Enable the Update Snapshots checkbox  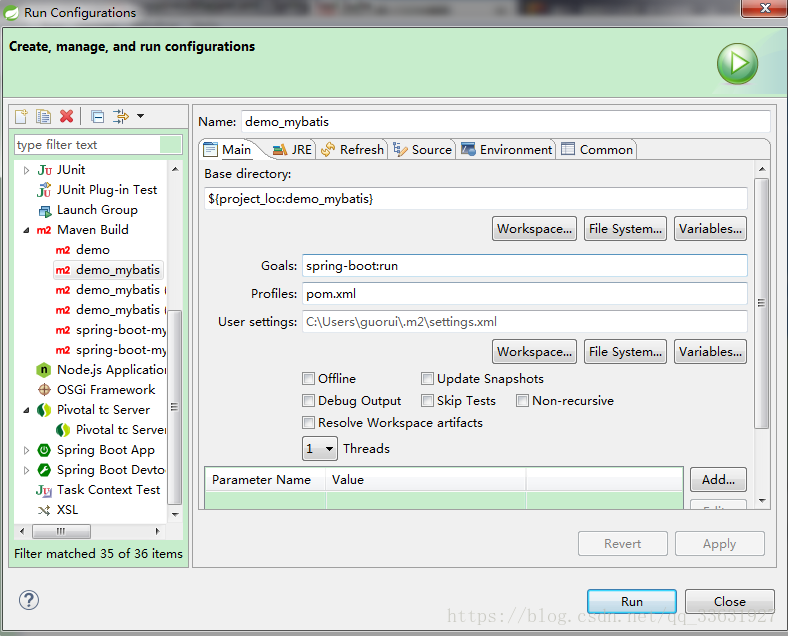click(x=428, y=378)
